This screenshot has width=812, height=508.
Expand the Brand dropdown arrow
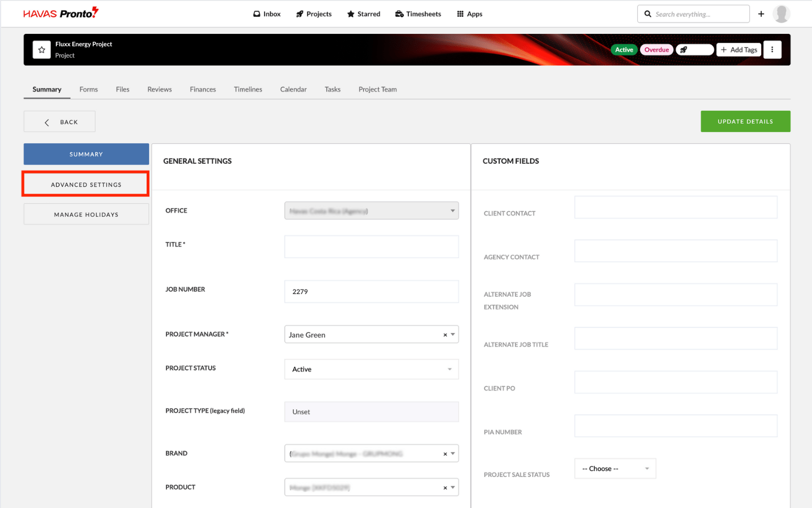[453, 453]
